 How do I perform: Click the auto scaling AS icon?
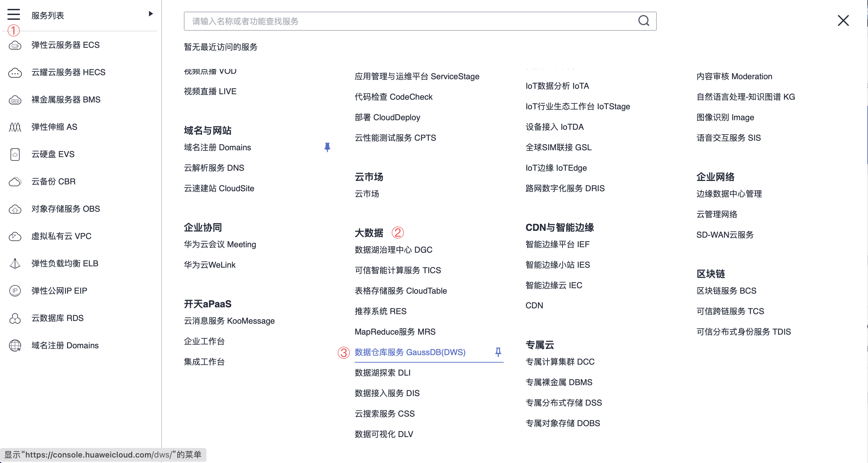coord(15,127)
